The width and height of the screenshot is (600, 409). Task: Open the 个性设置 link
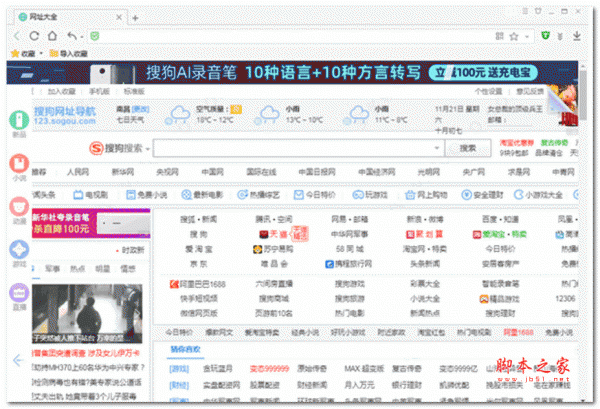[x=488, y=91]
